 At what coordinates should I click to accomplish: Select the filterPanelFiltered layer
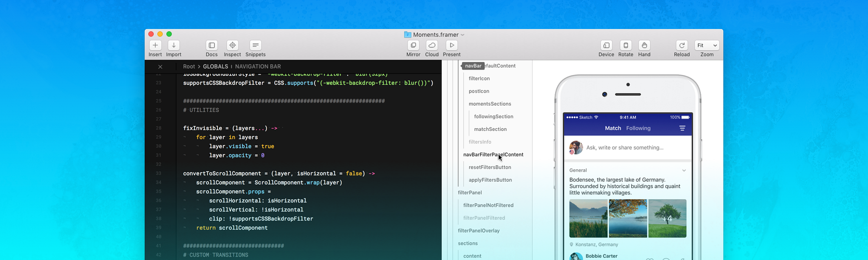click(484, 218)
